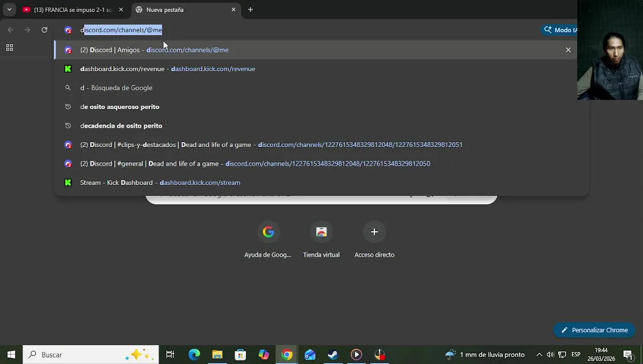
Task: Open weather widget '1 mm de lluvia pronto'
Action: coord(485,355)
